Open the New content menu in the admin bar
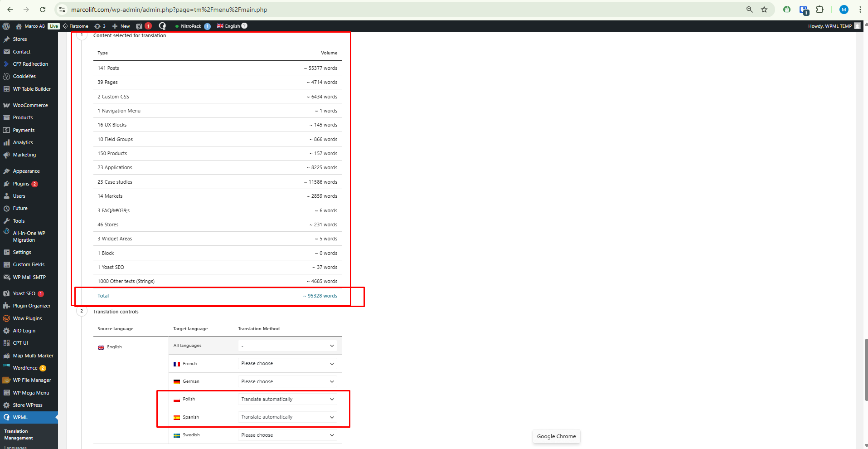This screenshot has width=868, height=449. click(x=121, y=26)
